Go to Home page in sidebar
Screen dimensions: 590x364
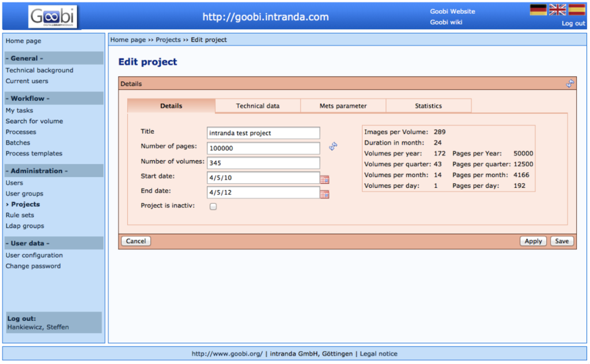[x=23, y=41]
